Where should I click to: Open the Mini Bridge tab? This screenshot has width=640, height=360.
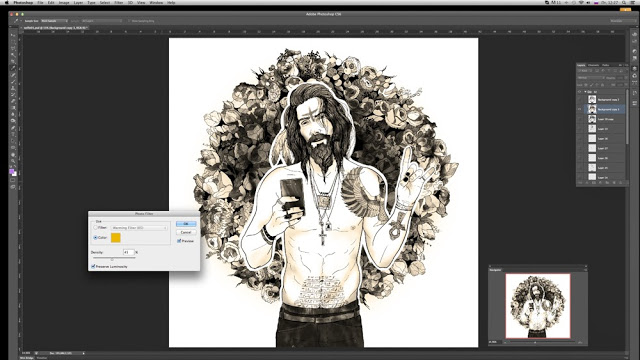point(27,358)
